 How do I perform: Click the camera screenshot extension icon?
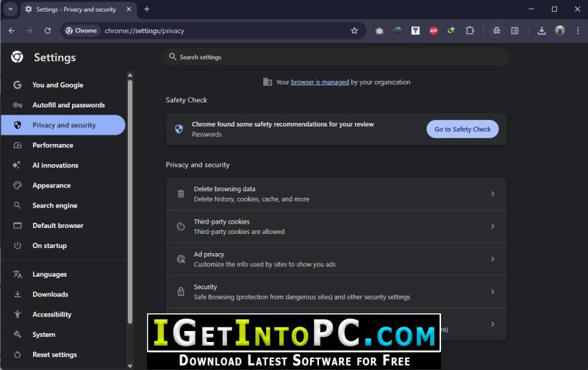point(379,31)
